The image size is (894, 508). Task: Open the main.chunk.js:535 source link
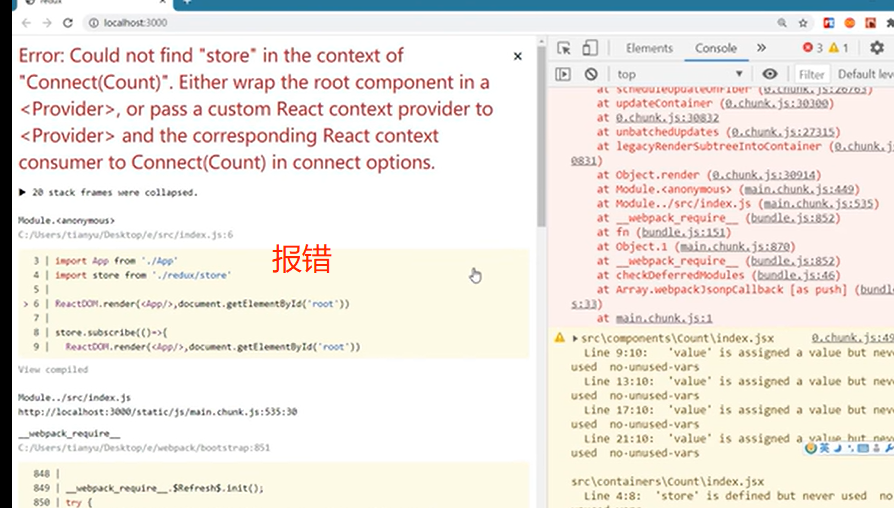click(818, 204)
